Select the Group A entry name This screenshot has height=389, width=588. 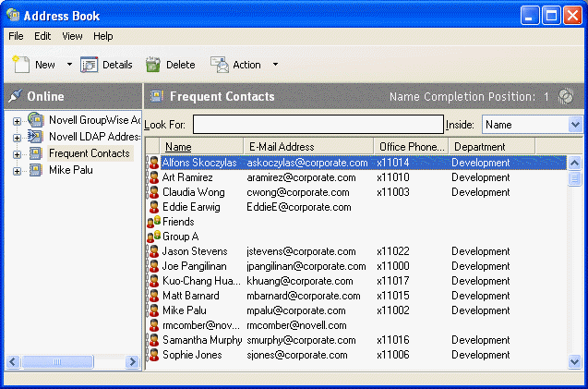(x=180, y=237)
